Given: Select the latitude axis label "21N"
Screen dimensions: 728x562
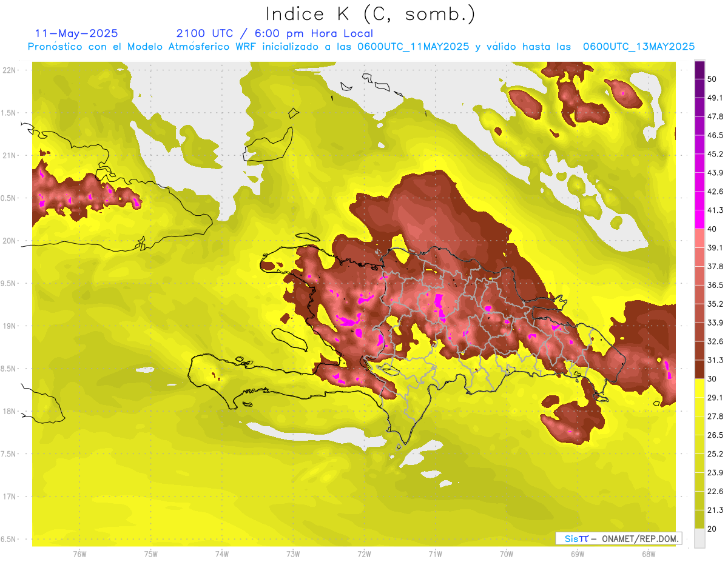Looking at the screenshot, I should (x=10, y=155).
